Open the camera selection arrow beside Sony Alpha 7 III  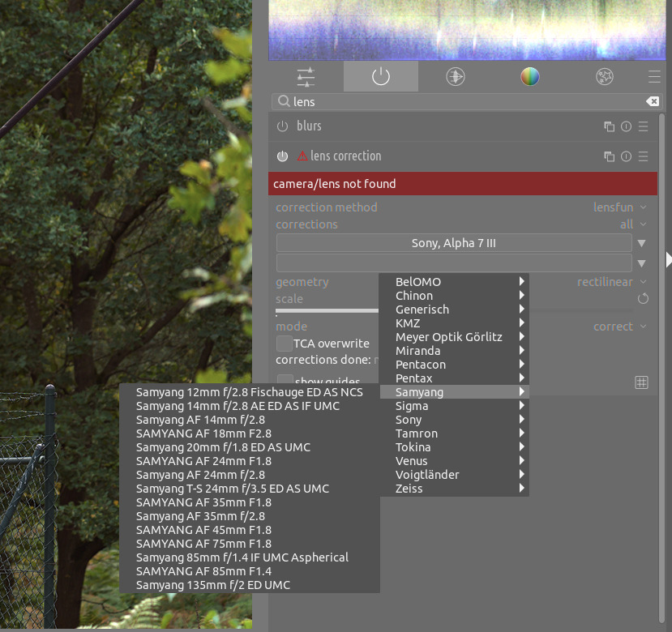pyautogui.click(x=641, y=243)
